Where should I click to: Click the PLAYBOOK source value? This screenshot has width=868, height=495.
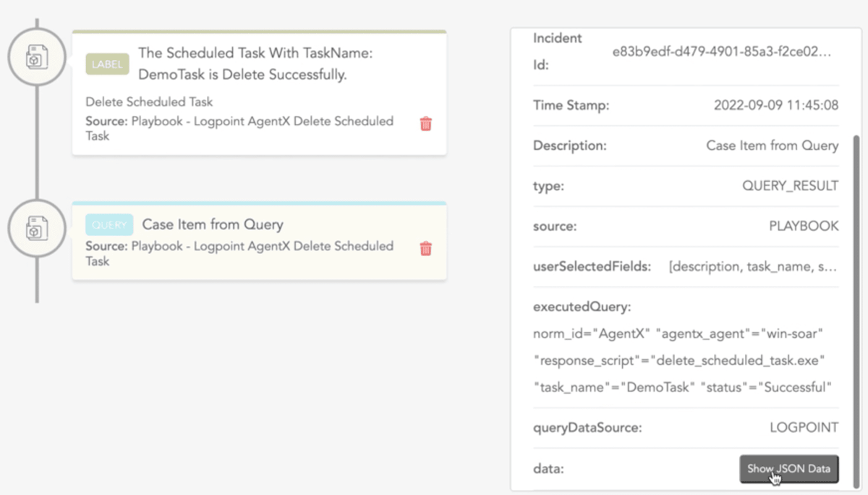[803, 227]
